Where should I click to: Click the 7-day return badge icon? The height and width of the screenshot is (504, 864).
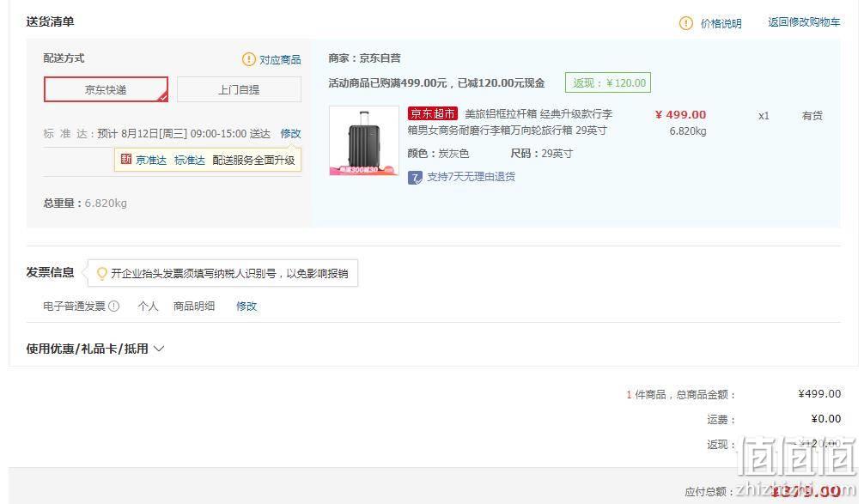[x=415, y=178]
